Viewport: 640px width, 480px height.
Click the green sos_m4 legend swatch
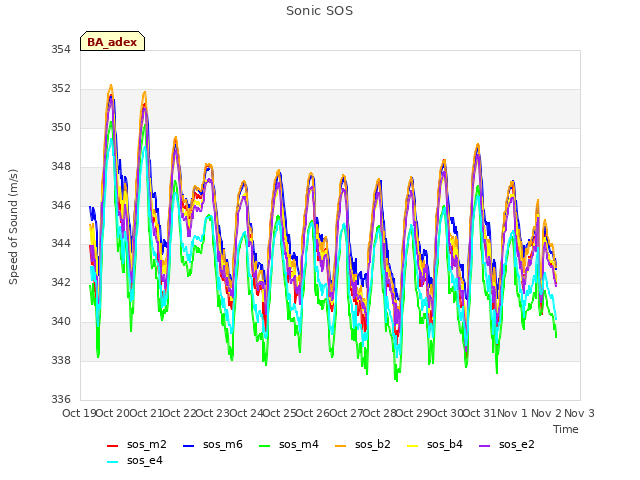pos(264,446)
